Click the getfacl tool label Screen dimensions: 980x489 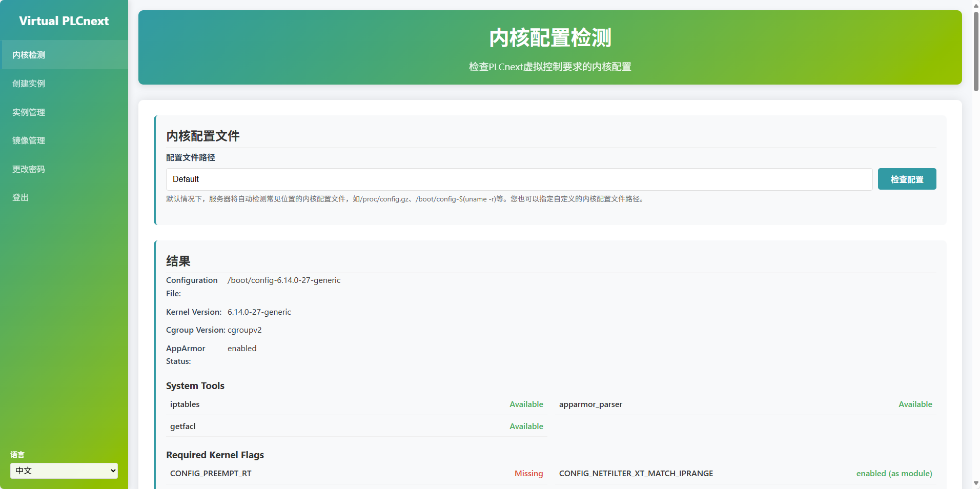pos(183,426)
